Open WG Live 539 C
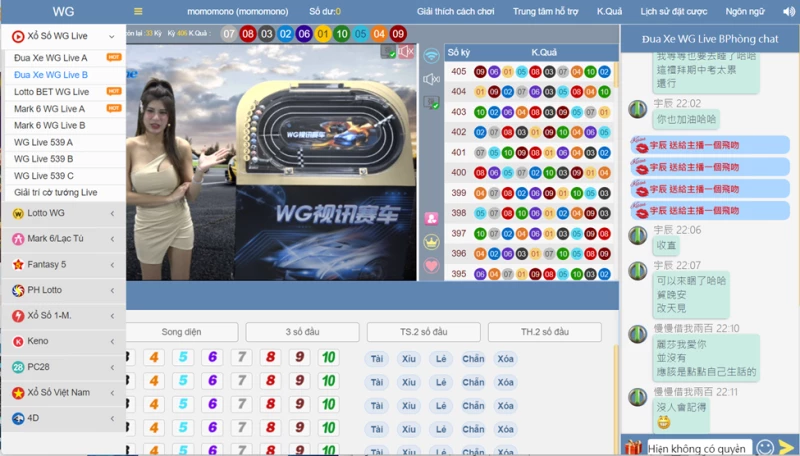Screen dimensions: 800x456 [44, 175]
